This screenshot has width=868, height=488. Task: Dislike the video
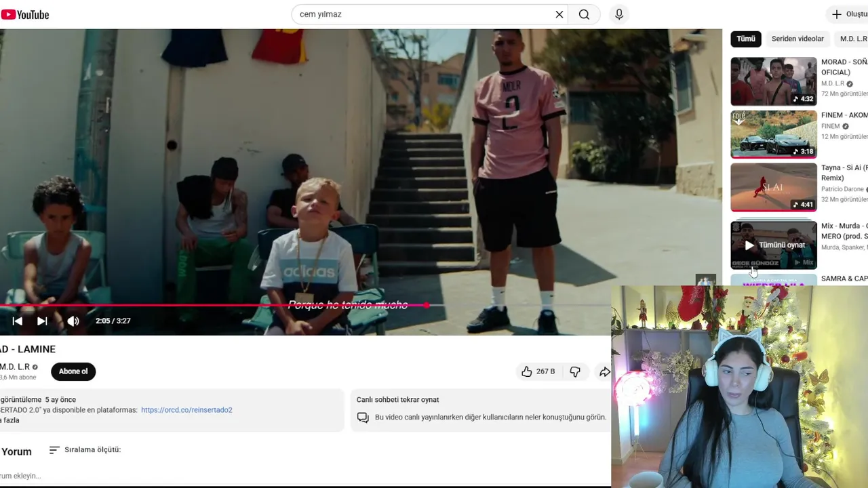(x=575, y=371)
